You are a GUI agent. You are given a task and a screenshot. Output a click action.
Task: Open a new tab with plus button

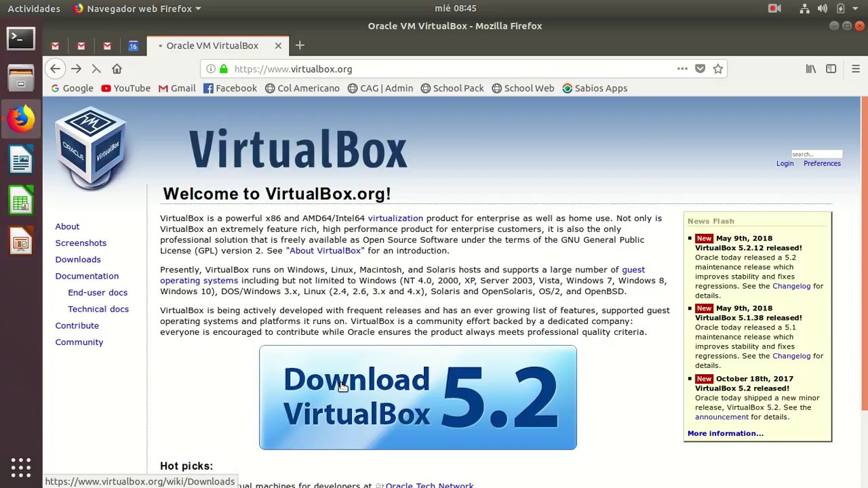pyautogui.click(x=300, y=45)
